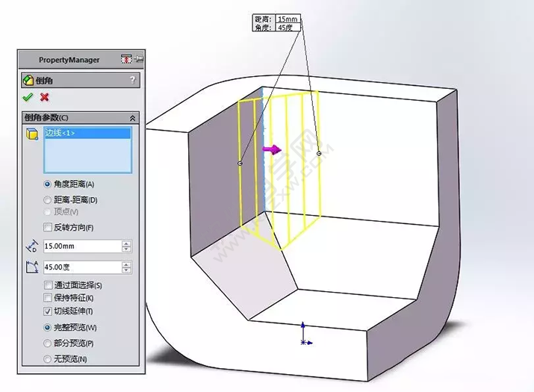Image resolution: width=534 pixels, height=392 pixels.
Task: Click the edge selection cube icon
Action: click(32, 134)
